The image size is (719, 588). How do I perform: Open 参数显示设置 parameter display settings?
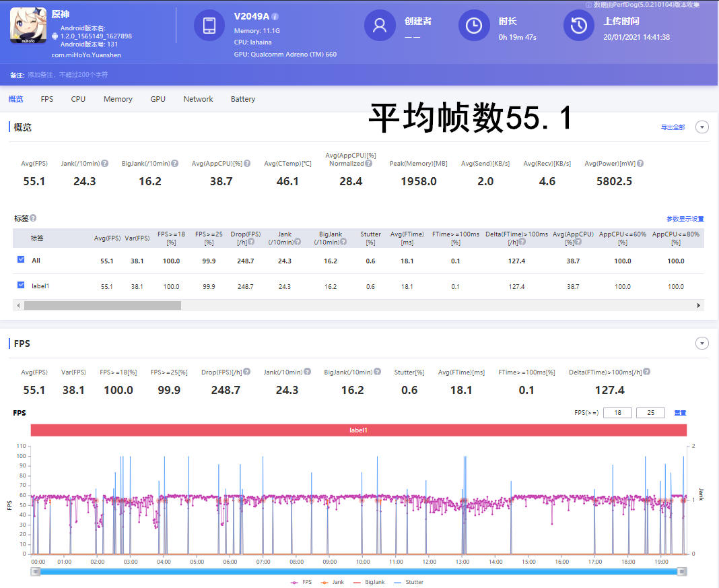pos(686,219)
